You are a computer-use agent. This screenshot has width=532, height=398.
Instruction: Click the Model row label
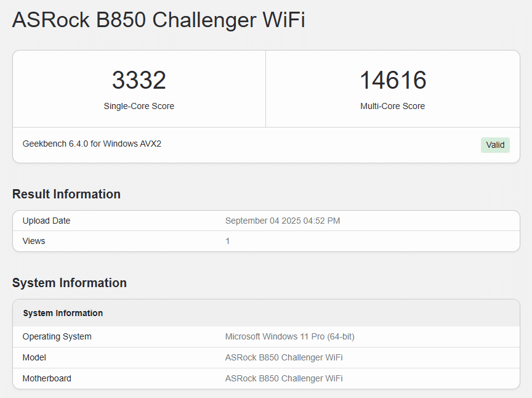pyautogui.click(x=34, y=357)
